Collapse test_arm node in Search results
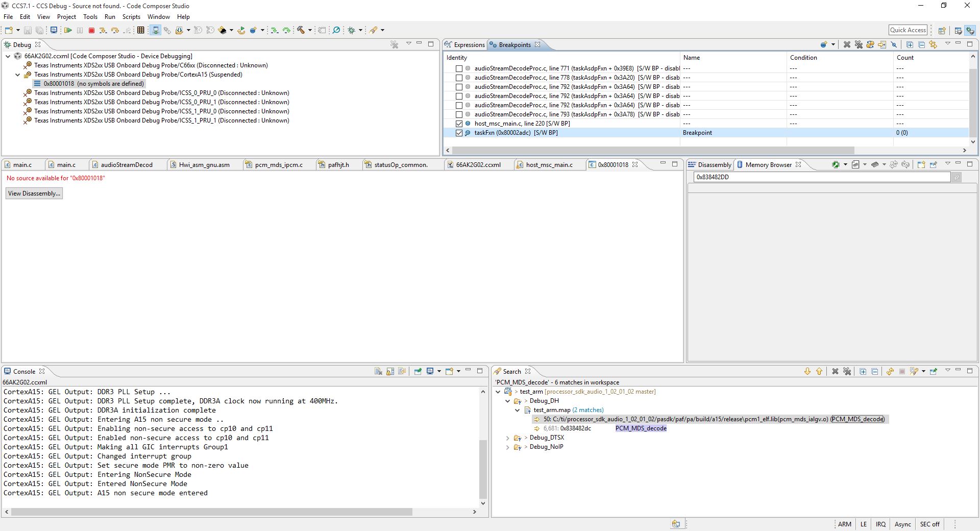The height and width of the screenshot is (531, 980). pyautogui.click(x=498, y=392)
